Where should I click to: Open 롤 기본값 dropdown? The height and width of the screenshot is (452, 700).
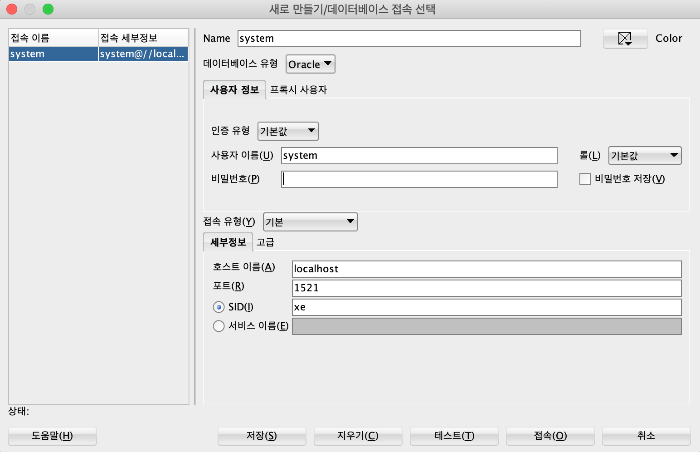[x=645, y=155]
